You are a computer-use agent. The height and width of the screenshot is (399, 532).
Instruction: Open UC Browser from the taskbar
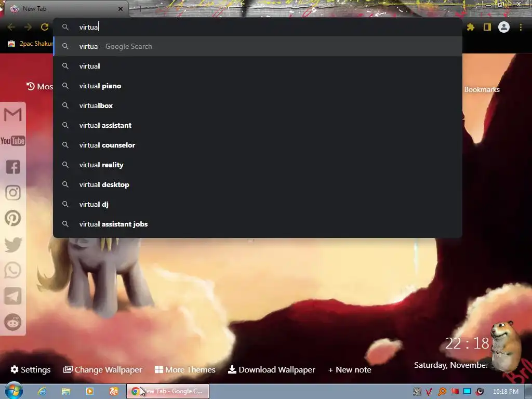[x=114, y=391]
